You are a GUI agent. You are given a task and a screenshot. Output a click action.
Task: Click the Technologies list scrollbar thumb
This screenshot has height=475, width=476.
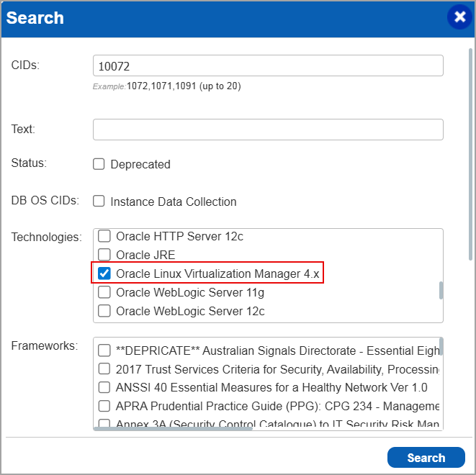click(x=441, y=290)
